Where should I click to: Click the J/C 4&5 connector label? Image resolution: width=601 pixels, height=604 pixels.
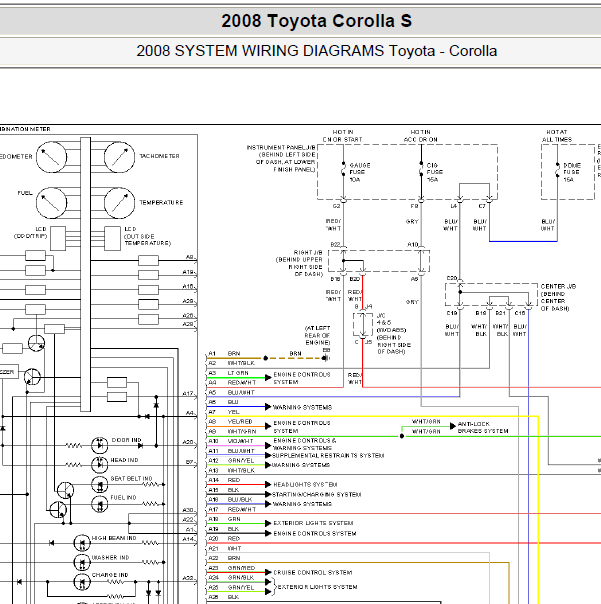pos(394,334)
